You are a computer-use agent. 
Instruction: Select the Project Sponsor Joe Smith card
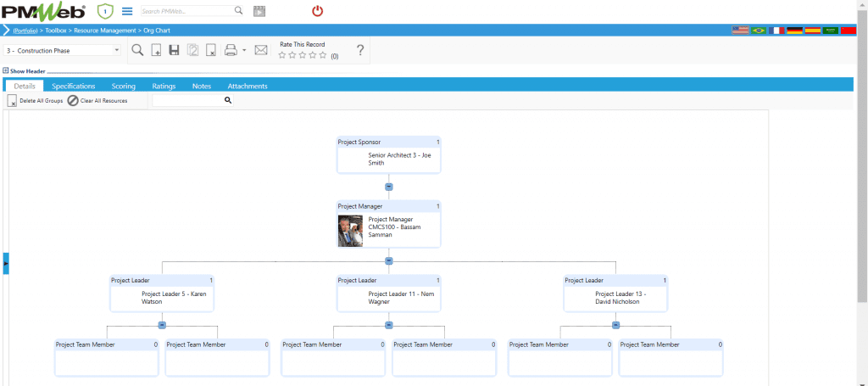coord(388,155)
